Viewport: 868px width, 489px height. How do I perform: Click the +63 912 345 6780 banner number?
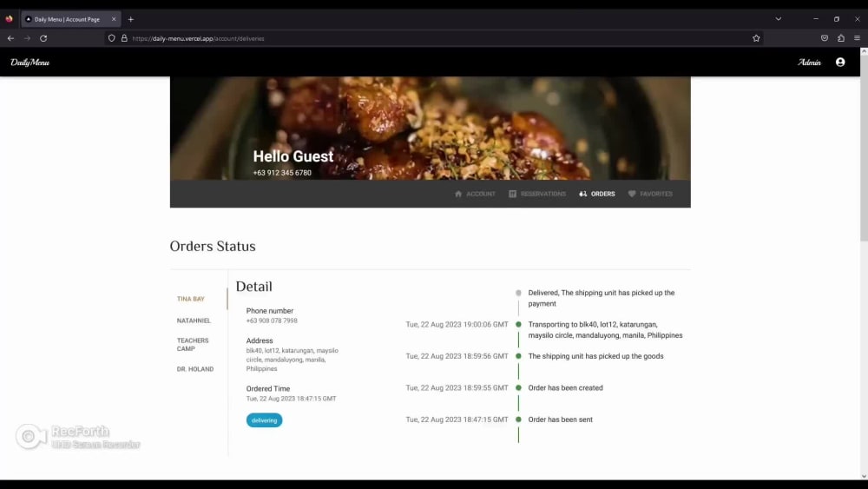282,173
